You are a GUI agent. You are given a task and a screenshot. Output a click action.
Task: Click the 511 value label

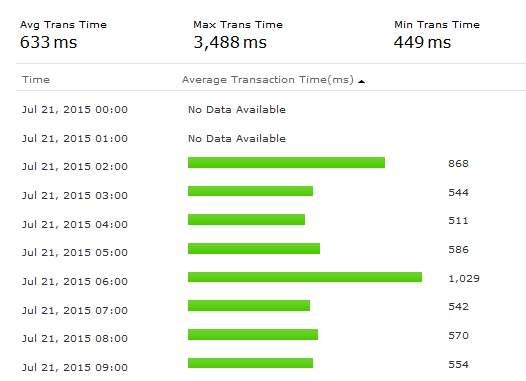[x=458, y=221]
